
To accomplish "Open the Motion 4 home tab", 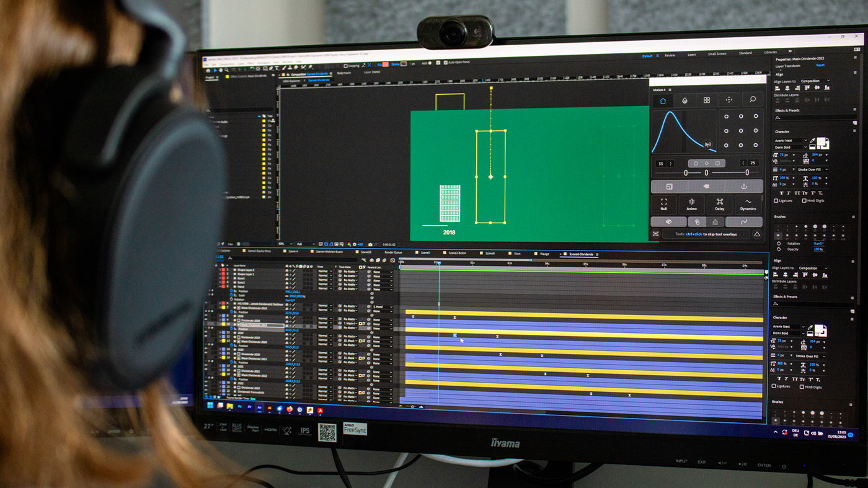I will click(x=662, y=100).
